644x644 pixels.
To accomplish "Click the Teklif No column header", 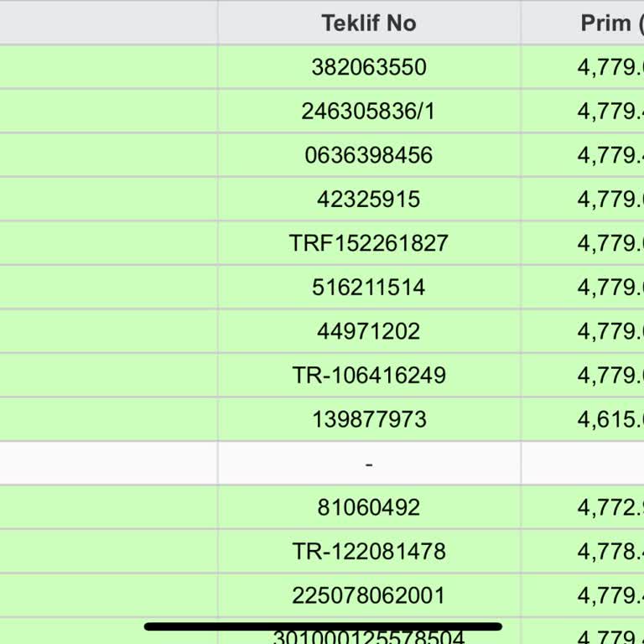I will tap(369, 23).
